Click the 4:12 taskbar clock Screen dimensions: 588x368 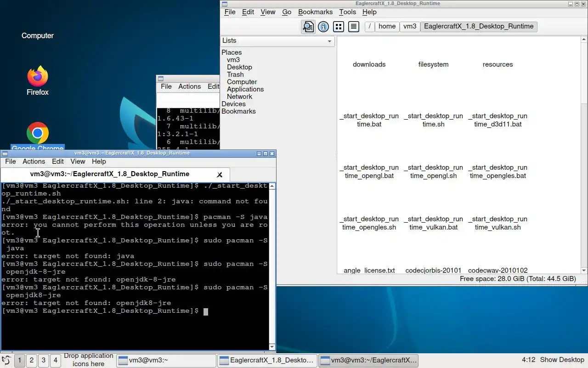[x=529, y=360]
